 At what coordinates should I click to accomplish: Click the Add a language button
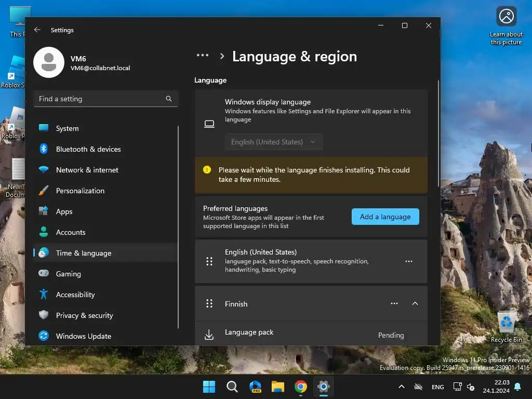tap(385, 217)
